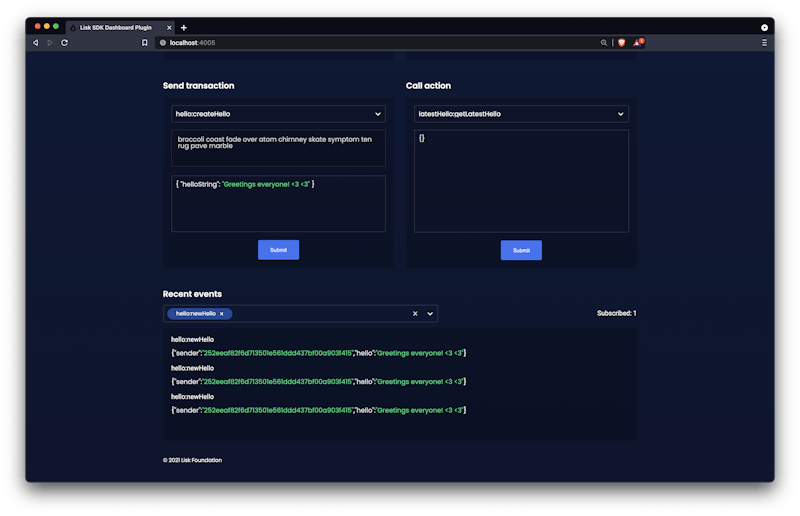Click the Call action parameters text area
Viewport: 800px width, 516px height.
pos(521,181)
